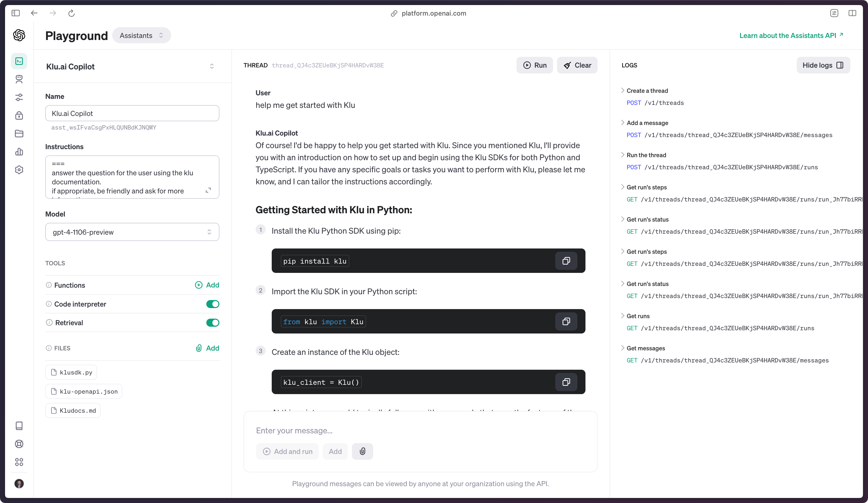Open the Help lifebuoy icon
The height and width of the screenshot is (503, 868).
19,444
